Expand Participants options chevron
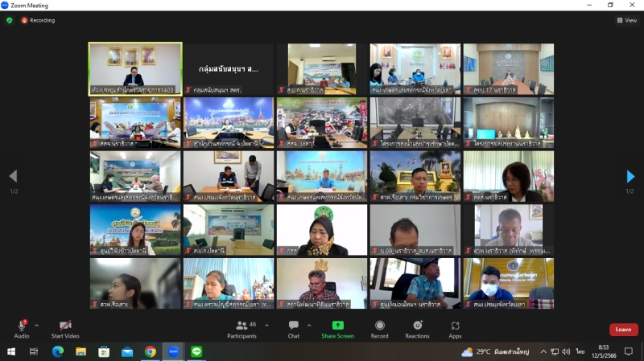The width and height of the screenshot is (644, 361). (266, 326)
